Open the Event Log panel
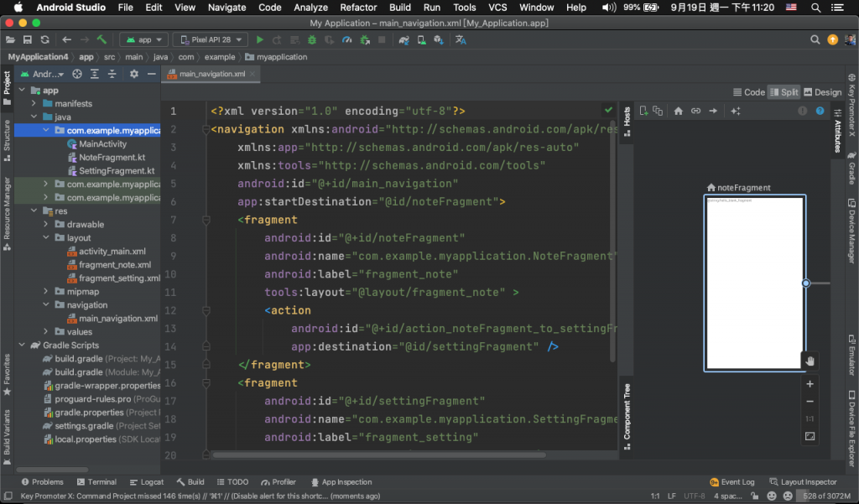Screen dimensions: 859x504 (731, 482)
